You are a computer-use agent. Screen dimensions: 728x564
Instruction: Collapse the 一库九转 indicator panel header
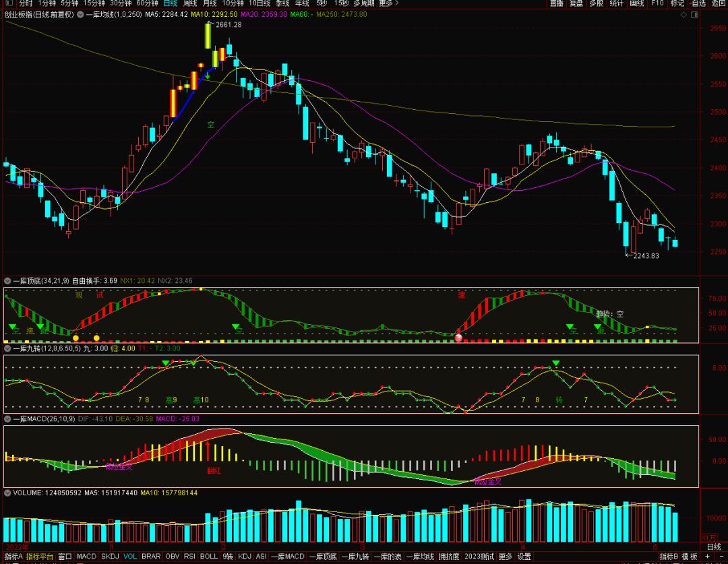point(7,348)
